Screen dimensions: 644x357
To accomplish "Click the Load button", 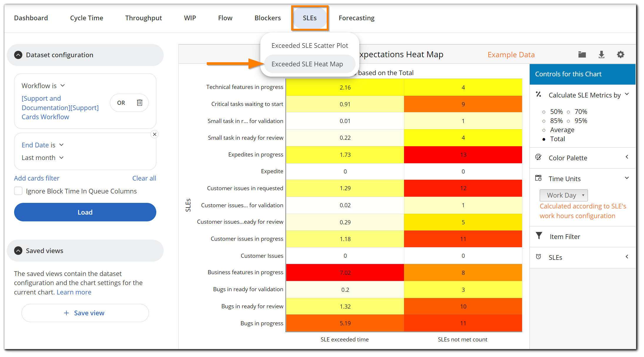I will click(x=85, y=212).
